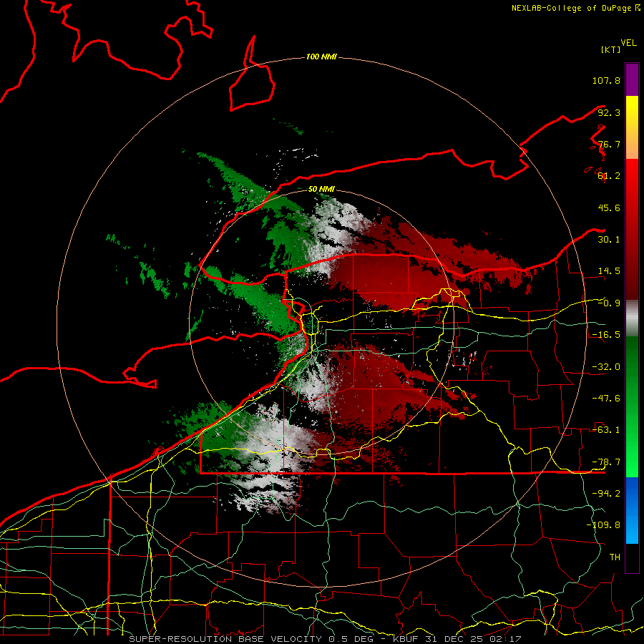Viewport: 644px width, 644px height.
Task: Select the 45.6 scale value
Action: click(609, 208)
